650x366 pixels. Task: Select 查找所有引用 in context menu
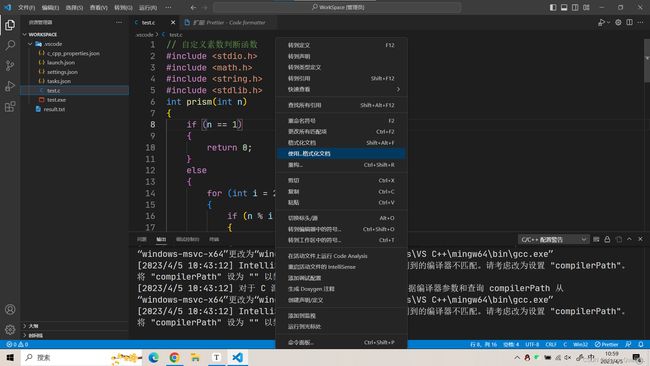tap(341, 105)
